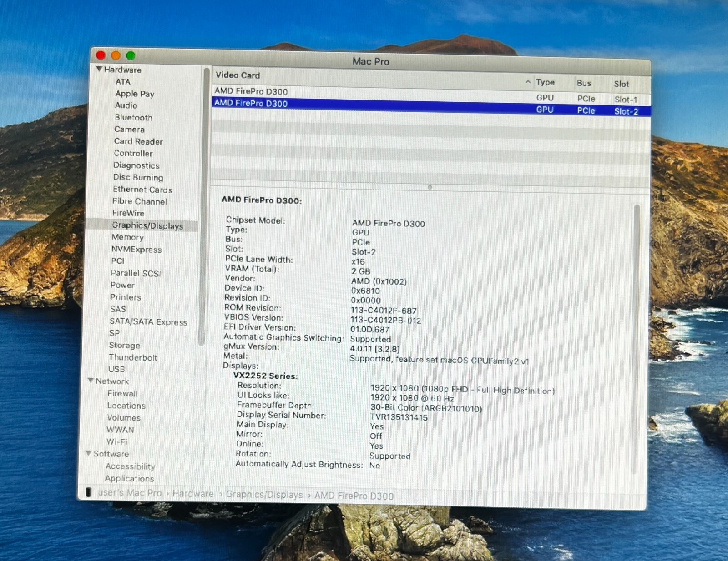The image size is (728, 561).
Task: Open Thunderbolt hardware entry
Action: pyautogui.click(x=133, y=357)
